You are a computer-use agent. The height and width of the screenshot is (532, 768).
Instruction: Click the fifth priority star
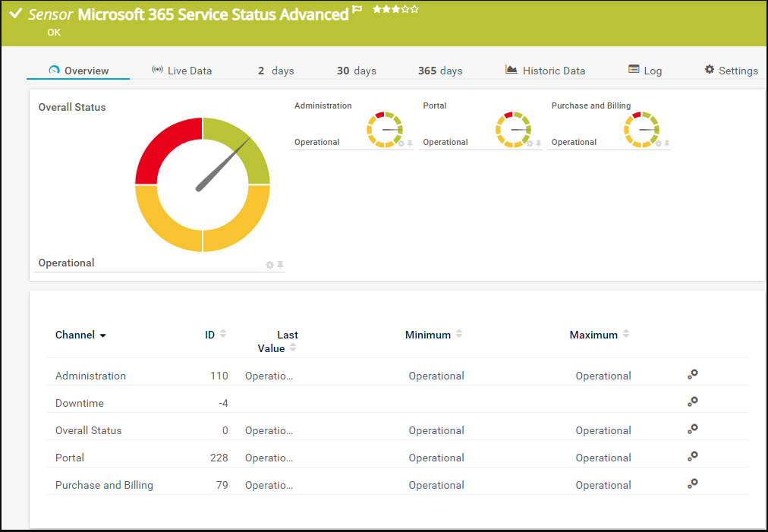[413, 10]
